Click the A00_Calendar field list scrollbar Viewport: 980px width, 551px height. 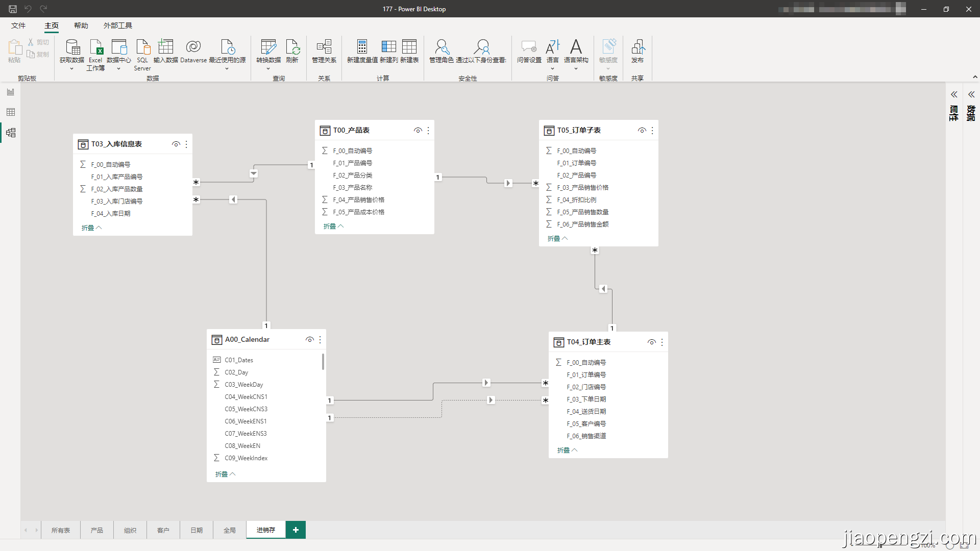[323, 362]
